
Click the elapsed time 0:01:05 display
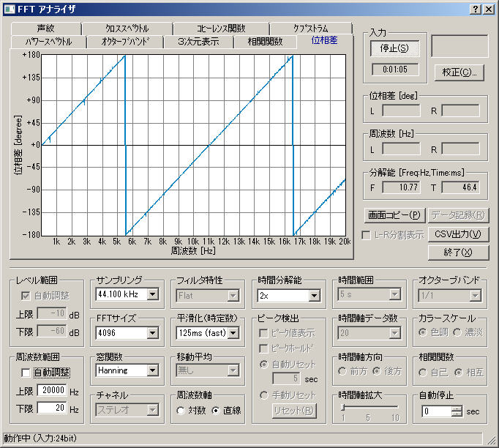tap(395, 70)
